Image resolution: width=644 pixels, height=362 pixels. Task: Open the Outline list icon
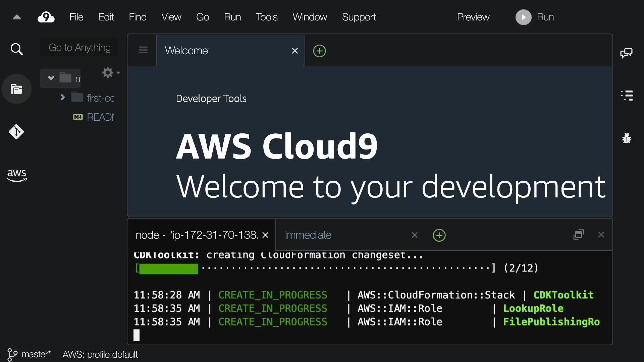coord(627,96)
